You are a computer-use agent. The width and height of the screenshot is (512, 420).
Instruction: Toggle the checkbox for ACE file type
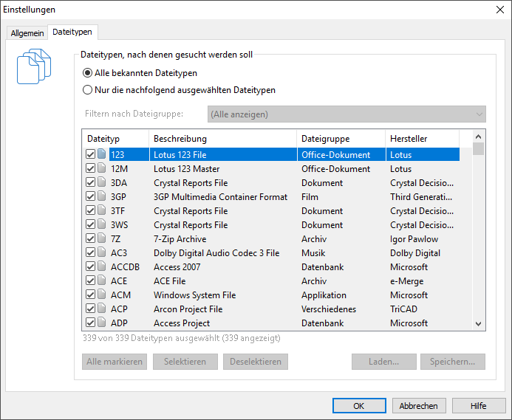[x=91, y=281]
